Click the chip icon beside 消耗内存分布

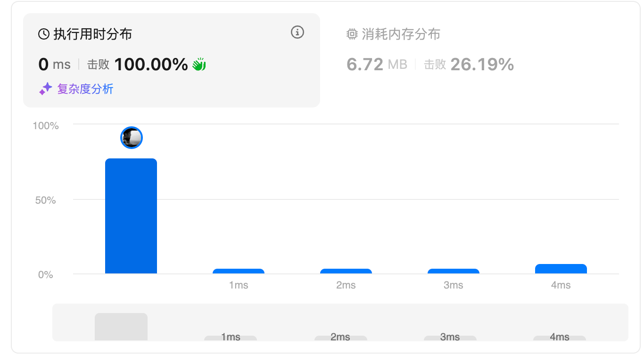click(x=352, y=34)
